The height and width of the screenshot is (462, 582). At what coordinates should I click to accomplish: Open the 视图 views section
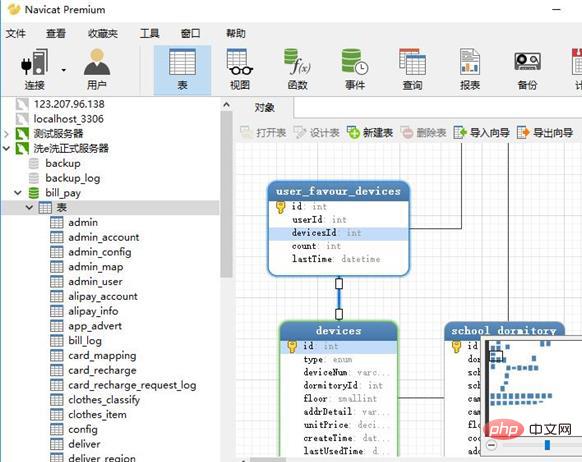240,69
